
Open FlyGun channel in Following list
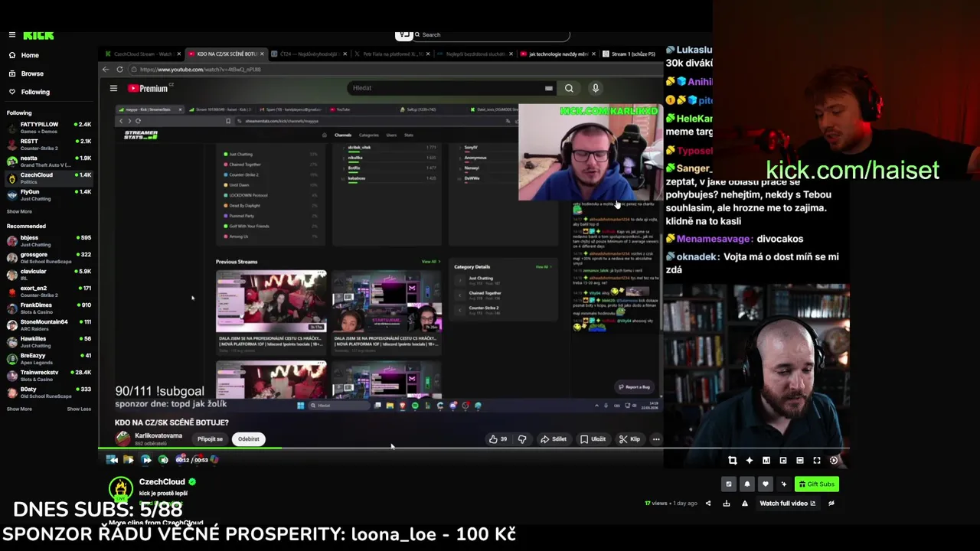coord(49,194)
